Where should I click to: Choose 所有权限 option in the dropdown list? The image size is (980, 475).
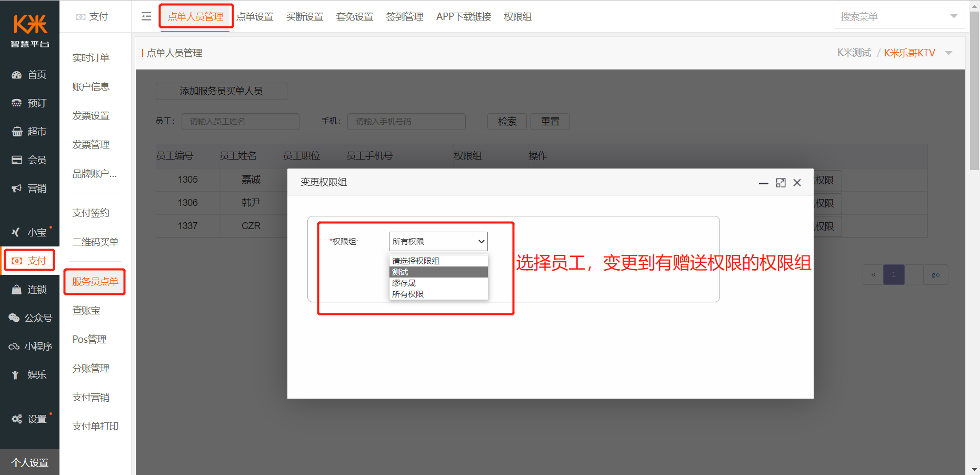(438, 294)
